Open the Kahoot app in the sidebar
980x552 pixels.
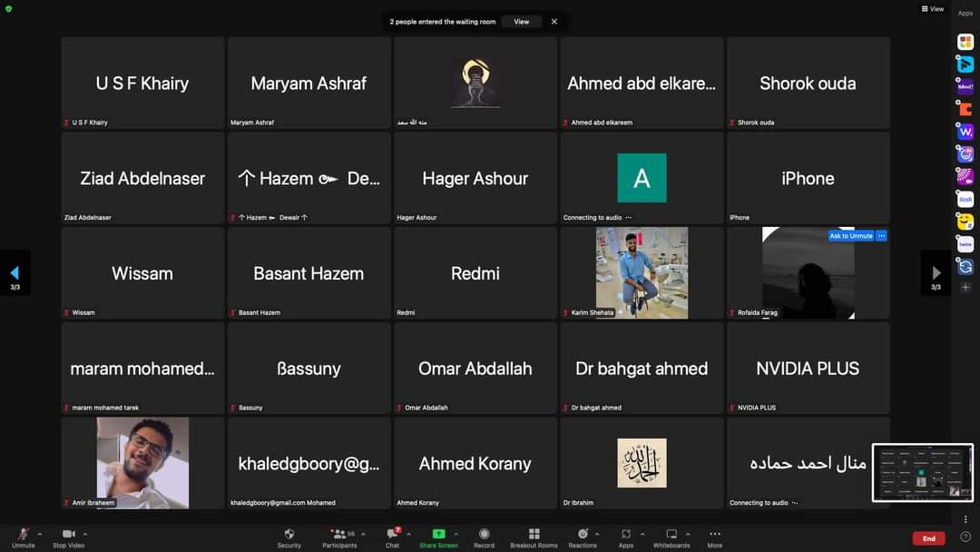coord(965,87)
